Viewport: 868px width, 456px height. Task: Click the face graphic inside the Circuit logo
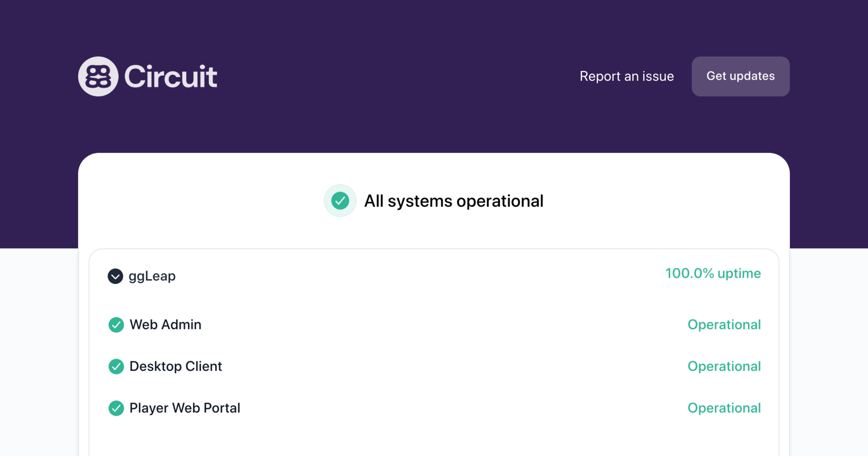(98, 76)
